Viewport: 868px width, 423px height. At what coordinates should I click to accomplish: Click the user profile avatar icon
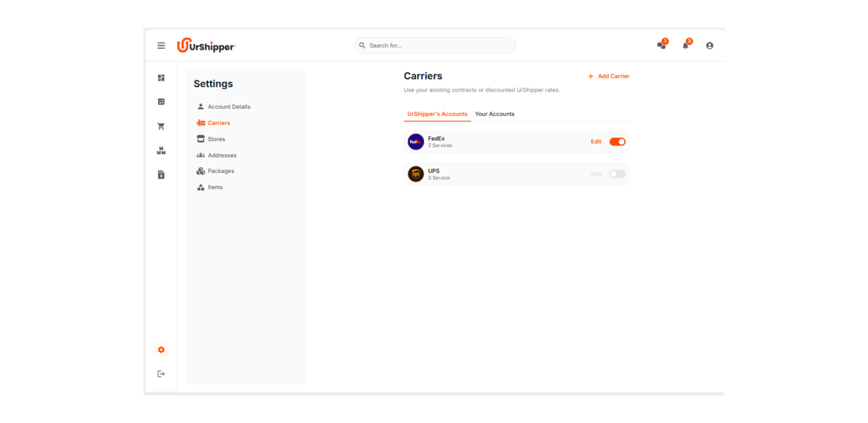(709, 45)
